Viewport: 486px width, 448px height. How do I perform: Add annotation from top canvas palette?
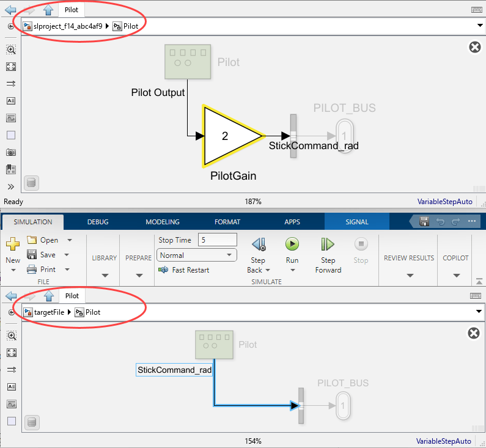11,101
